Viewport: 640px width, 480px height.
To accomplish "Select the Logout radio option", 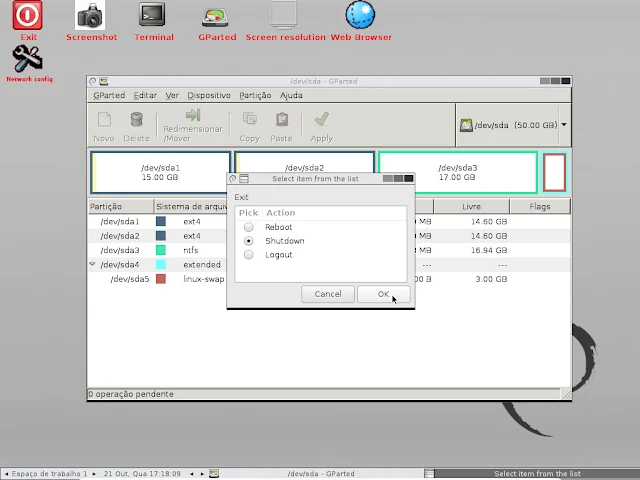I will (249, 255).
